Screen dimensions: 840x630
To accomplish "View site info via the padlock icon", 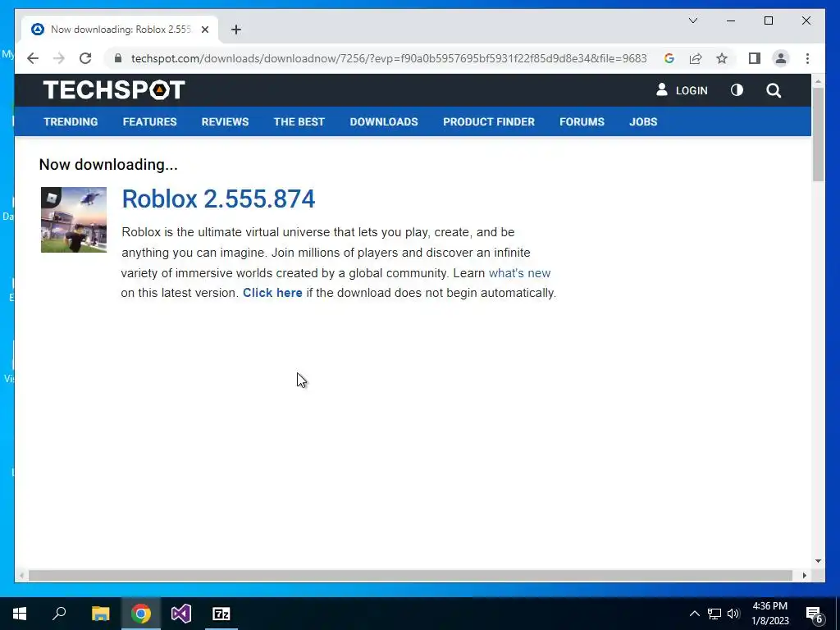I will pos(118,58).
